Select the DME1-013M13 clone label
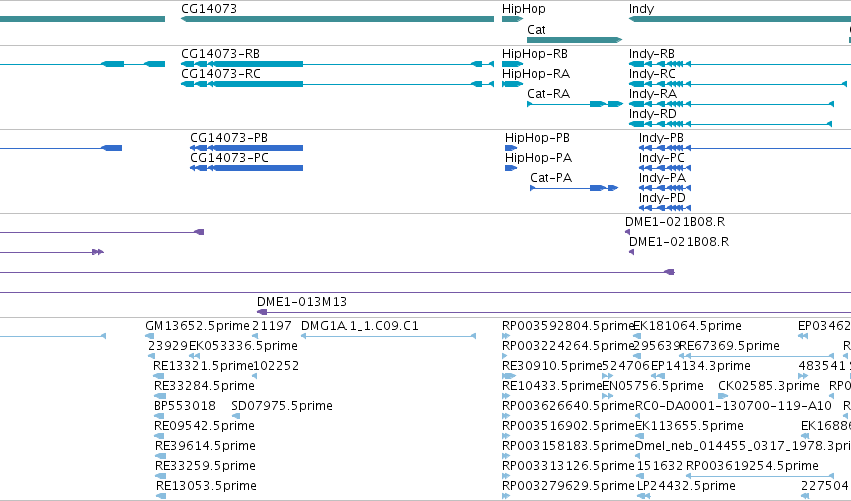The width and height of the screenshot is (851, 501). tap(302, 302)
